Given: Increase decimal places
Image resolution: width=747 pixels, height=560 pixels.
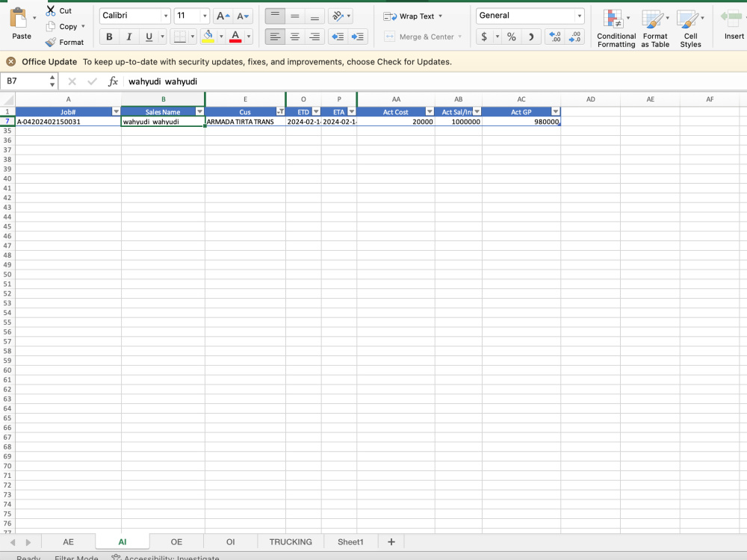Looking at the screenshot, I should (x=555, y=37).
